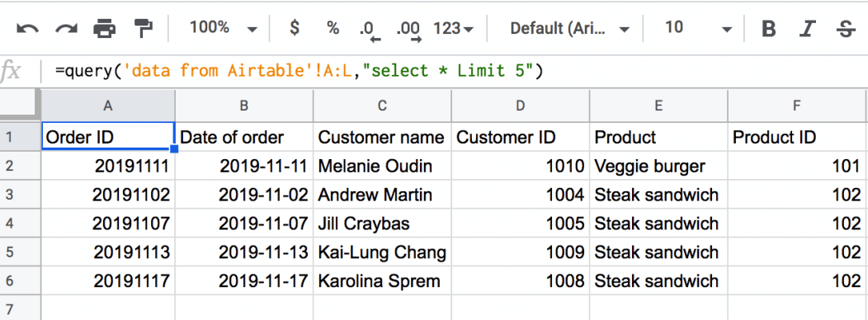Select the date cell 2019-11-17
This screenshot has width=868, height=320.
point(244,280)
